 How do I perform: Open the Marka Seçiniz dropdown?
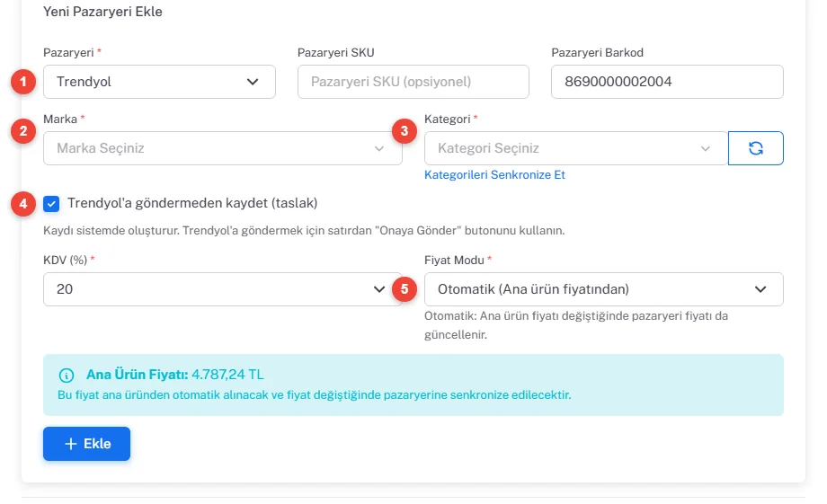click(223, 148)
